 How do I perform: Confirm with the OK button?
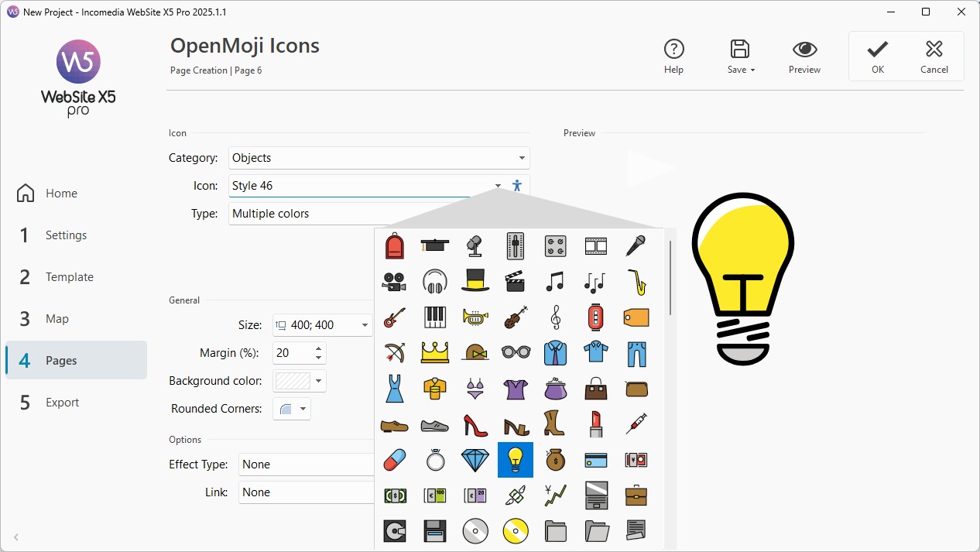point(877,57)
